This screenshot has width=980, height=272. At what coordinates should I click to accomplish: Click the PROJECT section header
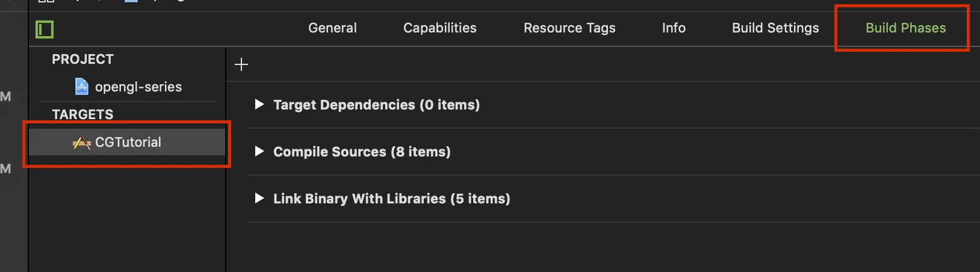pos(82,60)
